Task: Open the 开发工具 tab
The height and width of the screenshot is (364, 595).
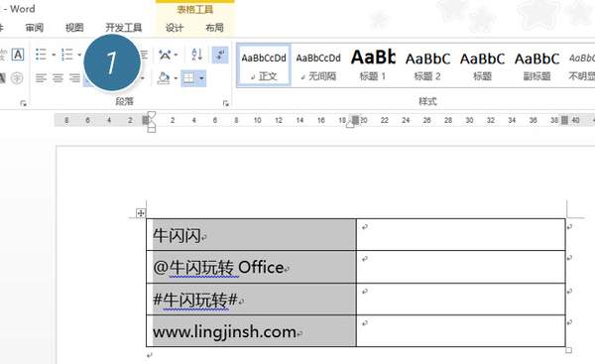Action: click(123, 28)
